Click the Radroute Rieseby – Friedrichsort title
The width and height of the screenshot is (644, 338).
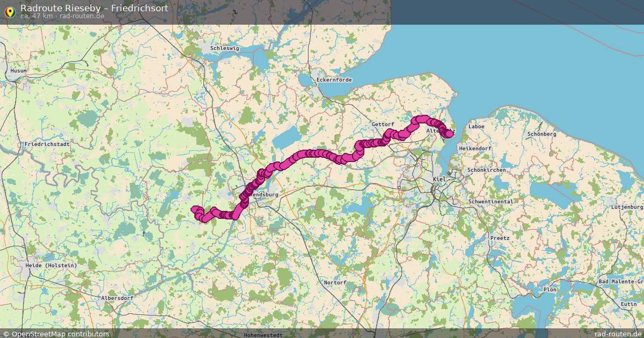(94, 8)
